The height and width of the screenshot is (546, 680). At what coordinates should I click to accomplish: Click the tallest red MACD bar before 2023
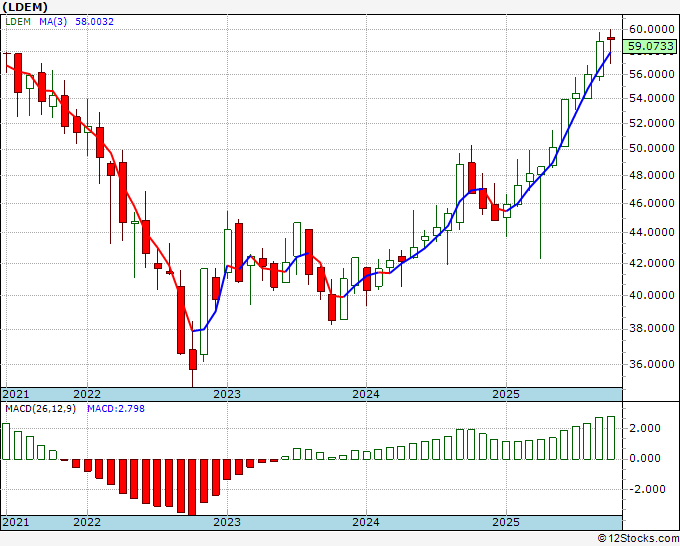(193, 487)
